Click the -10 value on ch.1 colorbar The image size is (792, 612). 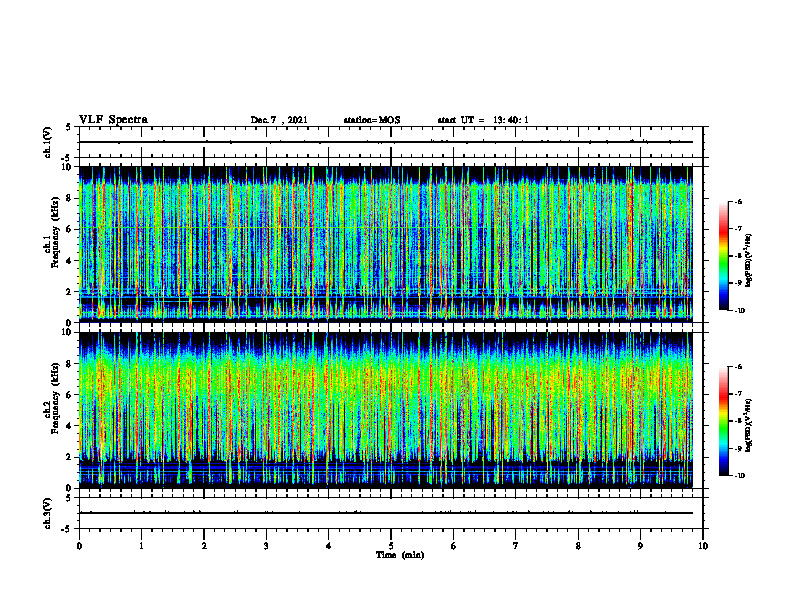(740, 311)
